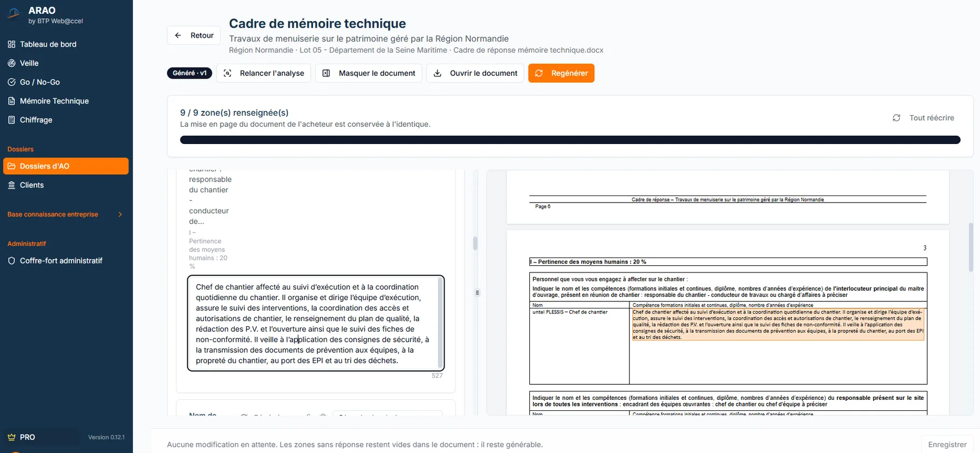Click Tout réécrire button

coord(924,118)
